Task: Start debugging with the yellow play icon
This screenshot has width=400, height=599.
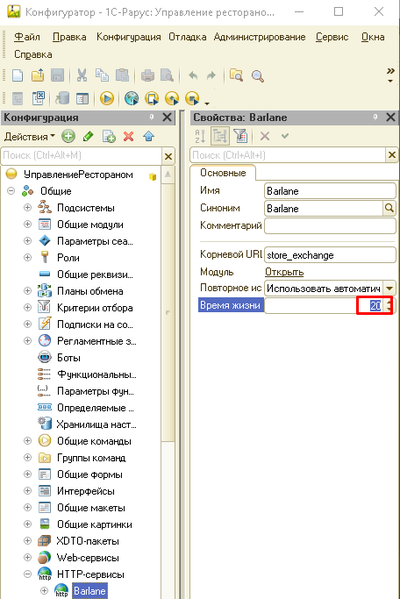Action: coord(107,99)
